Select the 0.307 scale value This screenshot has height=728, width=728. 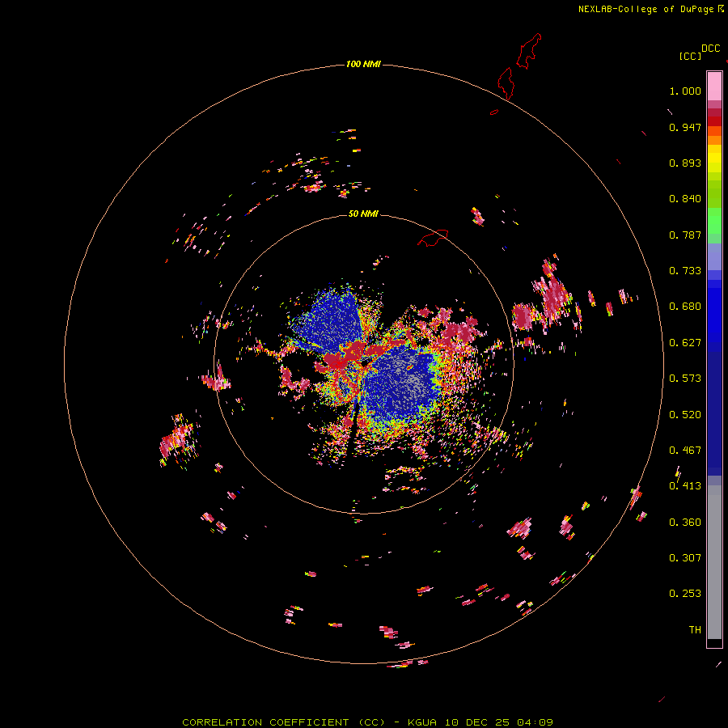click(x=685, y=558)
